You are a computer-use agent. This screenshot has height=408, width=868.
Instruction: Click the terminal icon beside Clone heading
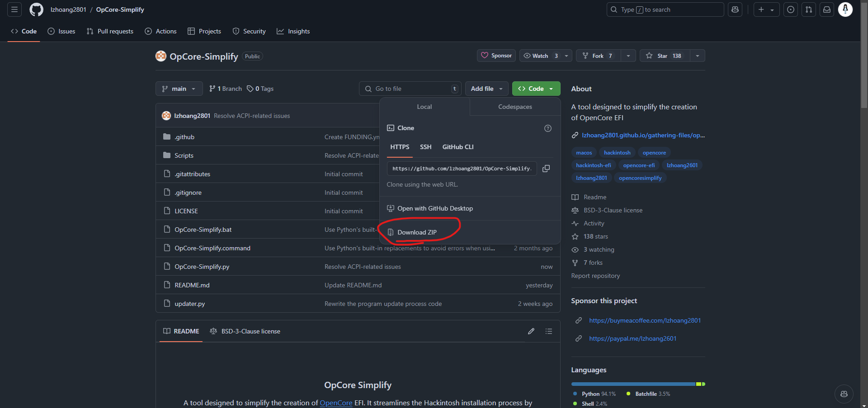pyautogui.click(x=391, y=128)
